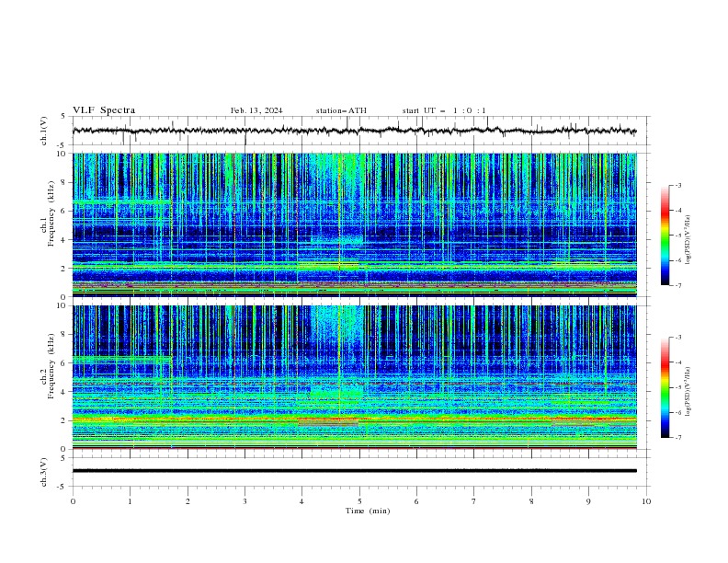Click the time-axis tick label "2"

pyautogui.click(x=188, y=501)
